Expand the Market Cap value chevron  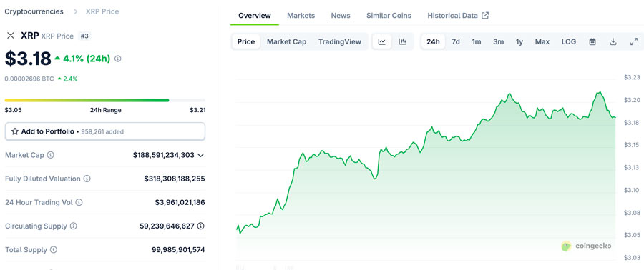pos(201,155)
